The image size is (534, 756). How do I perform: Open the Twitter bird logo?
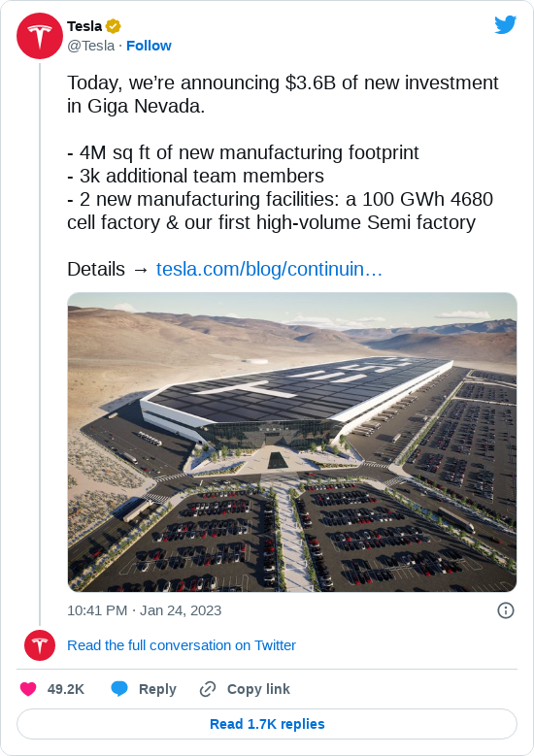505,25
